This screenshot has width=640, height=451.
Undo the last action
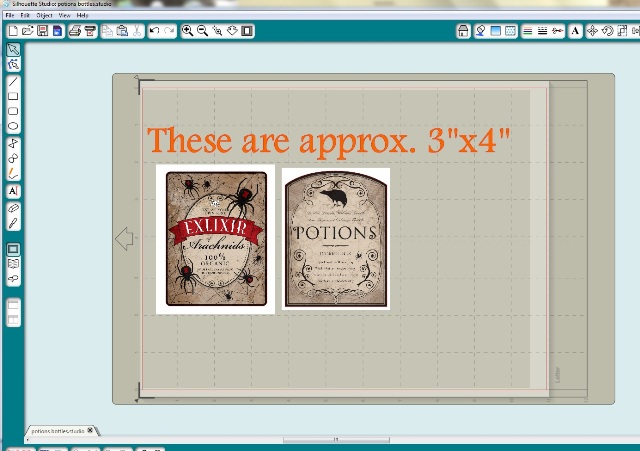tap(154, 31)
